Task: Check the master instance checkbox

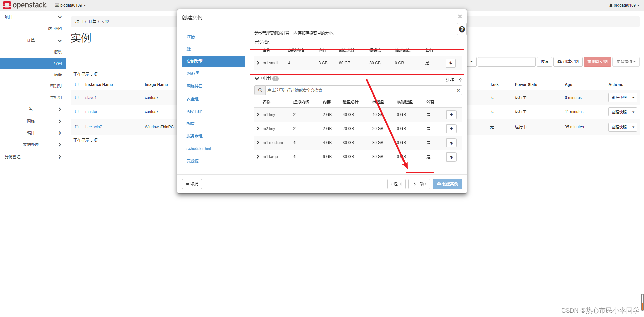Action: point(77,112)
